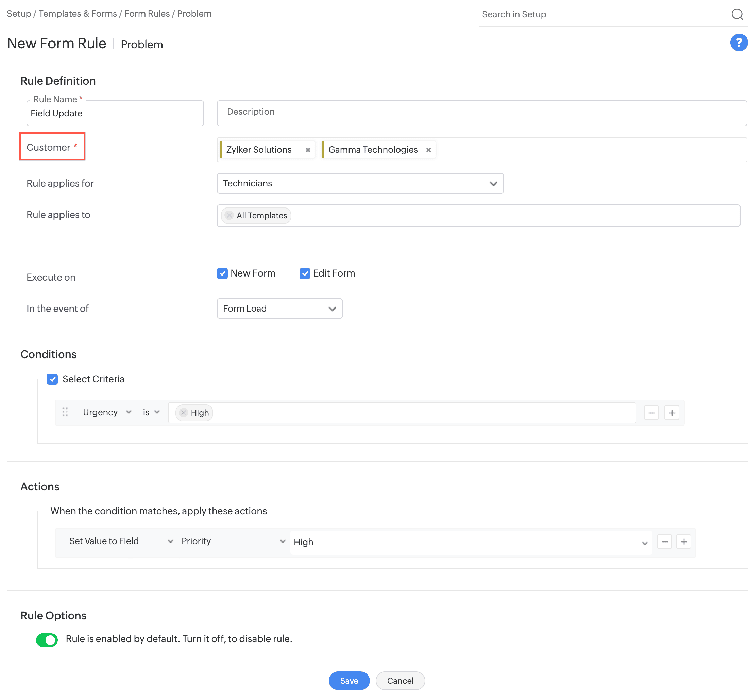
Task: Uncheck the New Form checkbox
Action: coord(222,273)
